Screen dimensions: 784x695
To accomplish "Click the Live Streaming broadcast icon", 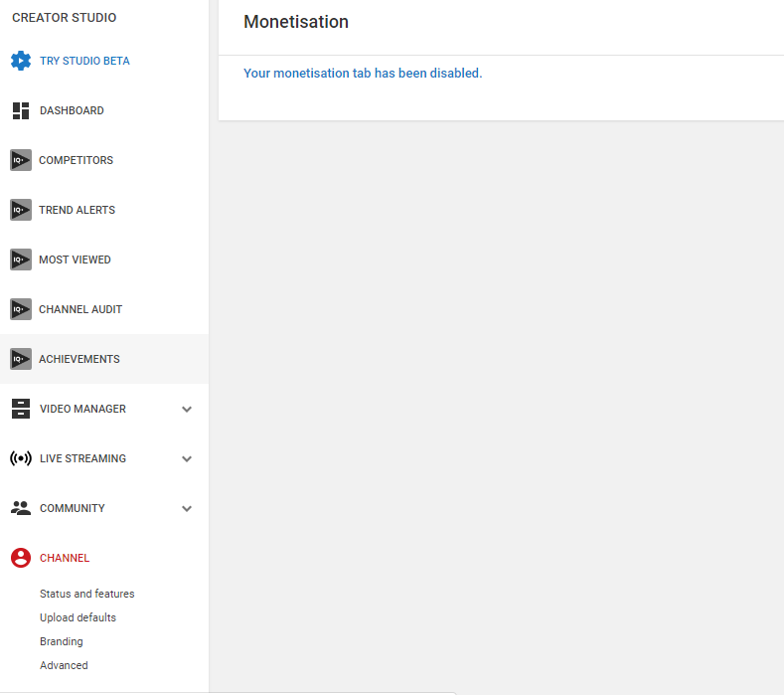I will (21, 458).
